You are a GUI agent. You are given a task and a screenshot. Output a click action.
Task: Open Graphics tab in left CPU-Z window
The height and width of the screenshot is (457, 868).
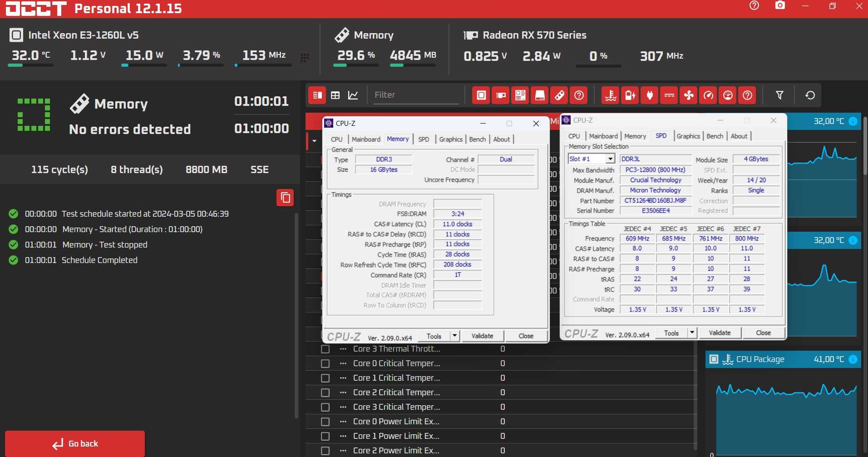[451, 139]
